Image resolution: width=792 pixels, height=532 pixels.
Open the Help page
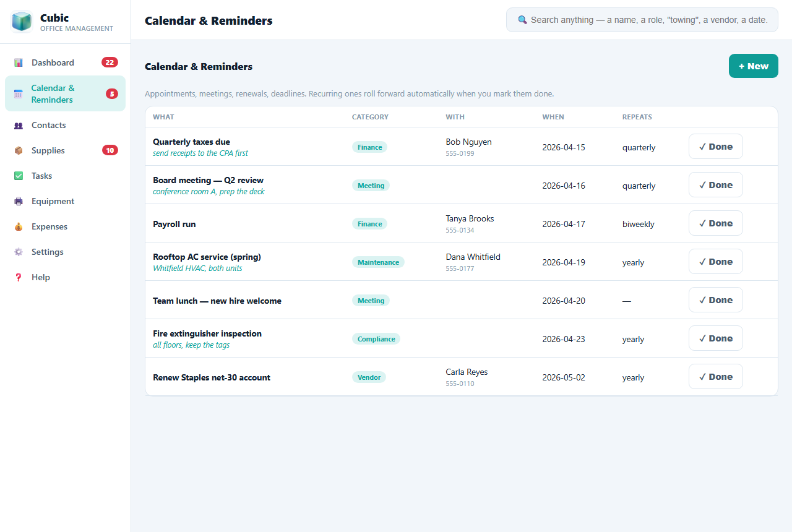pos(65,277)
